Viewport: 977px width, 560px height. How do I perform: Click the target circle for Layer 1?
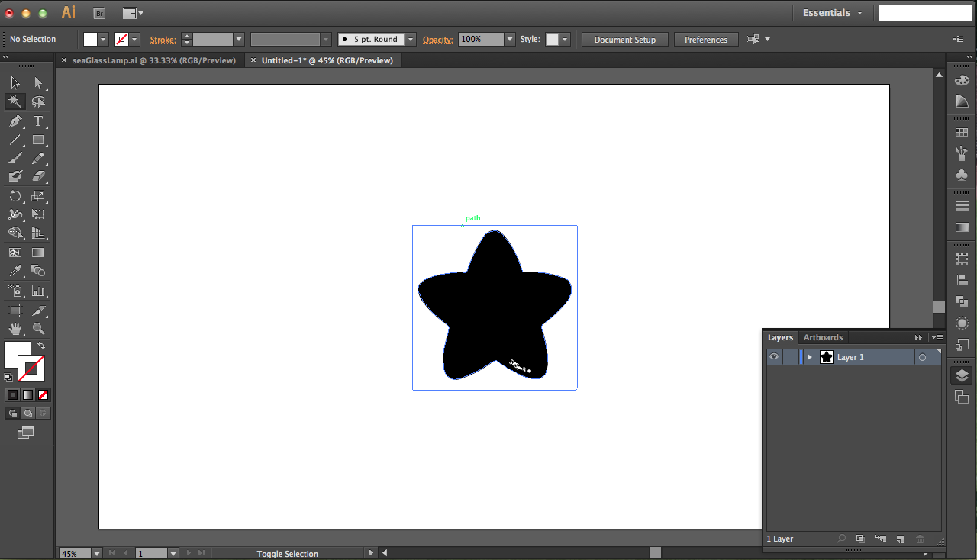(922, 357)
